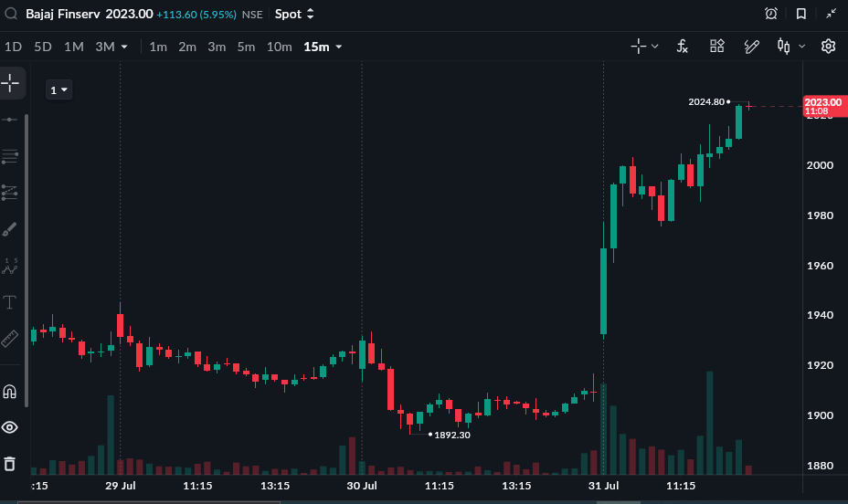Click the 29 Jul date marker

(120, 486)
